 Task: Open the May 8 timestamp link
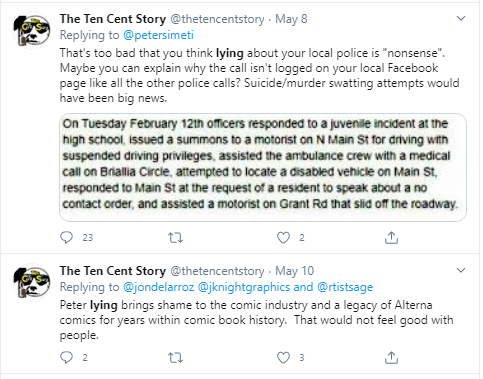click(x=291, y=19)
